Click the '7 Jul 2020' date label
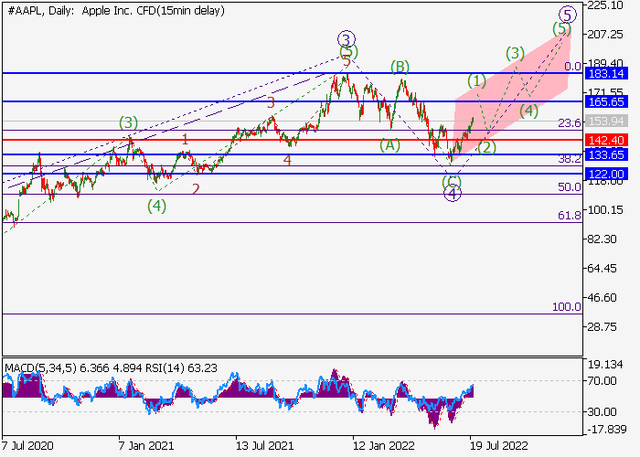Screen dimensions: 640x457 [x=27, y=445]
